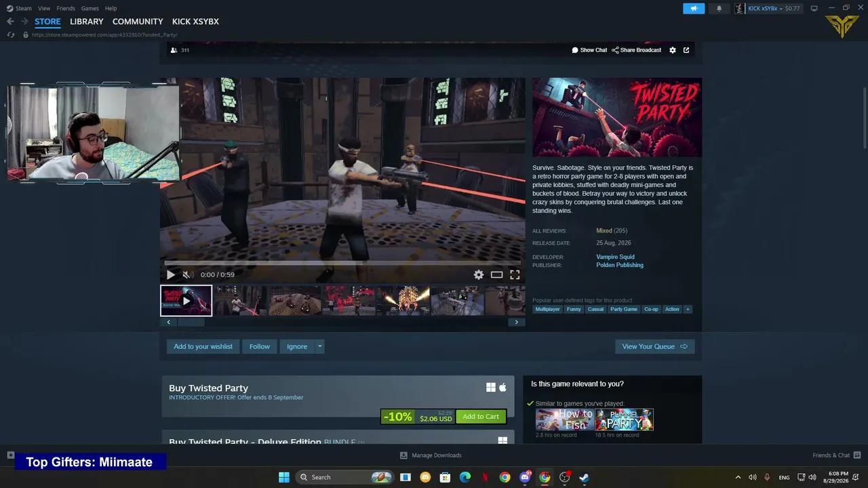868x488 pixels.
Task: Open the KICK XSYBX profile tab
Action: 195,22
